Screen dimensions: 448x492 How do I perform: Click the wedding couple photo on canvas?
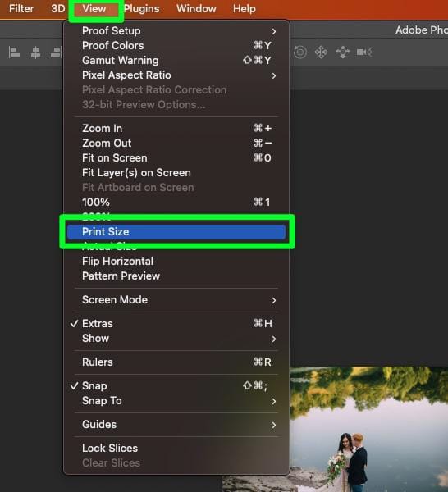click(369, 429)
